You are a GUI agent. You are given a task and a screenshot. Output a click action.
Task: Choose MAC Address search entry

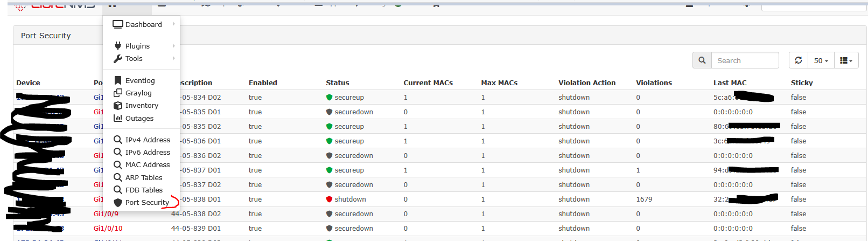point(148,164)
